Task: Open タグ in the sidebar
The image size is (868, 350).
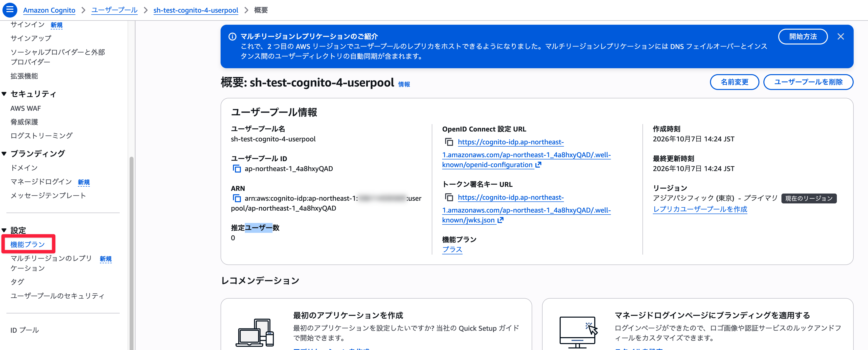Action: point(17,282)
